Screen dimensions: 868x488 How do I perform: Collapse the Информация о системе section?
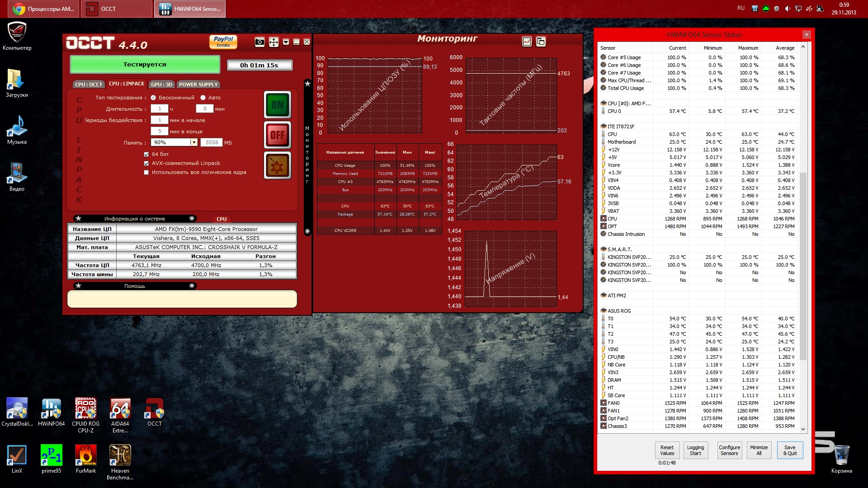(192, 218)
